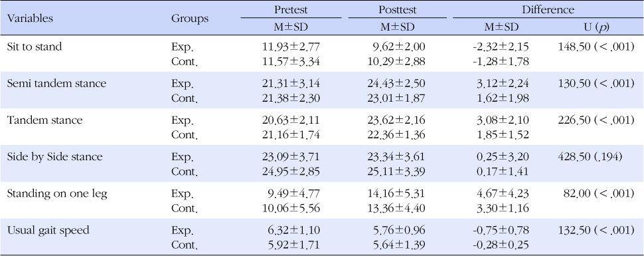Click the Groups column header
Image resolution: width=644 pixels, height=256 pixels.
tap(190, 19)
